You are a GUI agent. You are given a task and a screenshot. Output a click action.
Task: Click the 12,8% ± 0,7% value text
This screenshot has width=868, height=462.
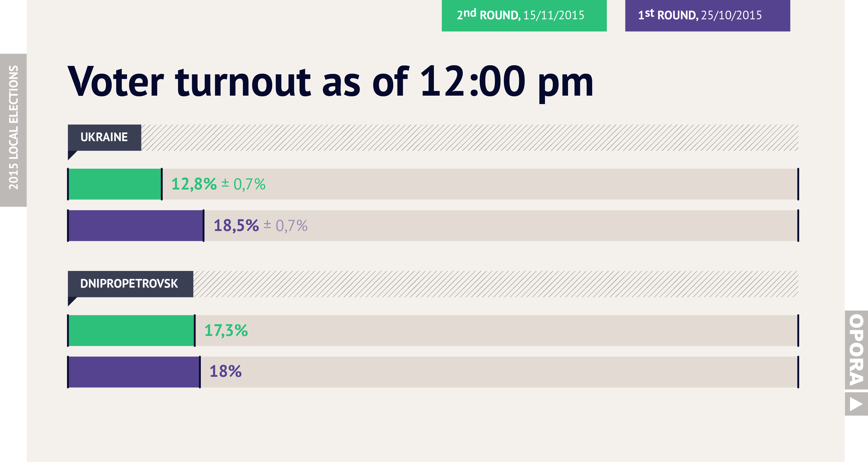tap(218, 184)
